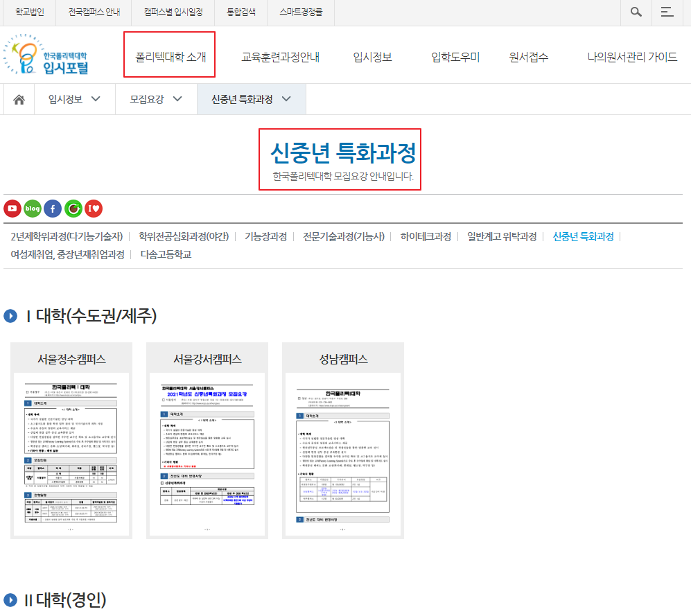Open the hamburger menu icon
Image resolution: width=691 pixels, height=616 pixels.
[667, 12]
